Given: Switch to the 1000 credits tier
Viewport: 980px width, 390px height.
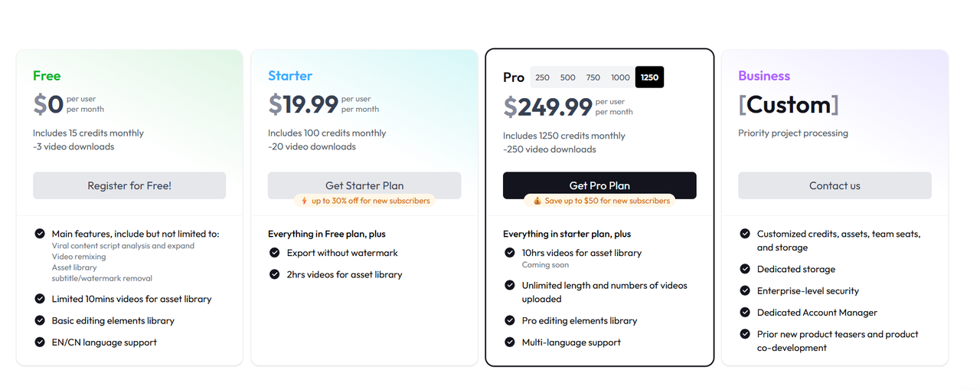Looking at the screenshot, I should pyautogui.click(x=620, y=77).
